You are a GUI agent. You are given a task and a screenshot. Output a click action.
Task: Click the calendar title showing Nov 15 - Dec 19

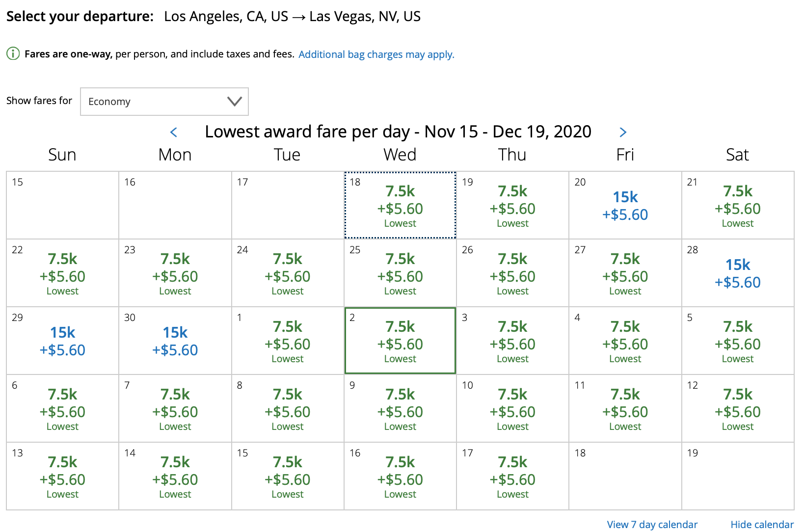pyautogui.click(x=398, y=132)
